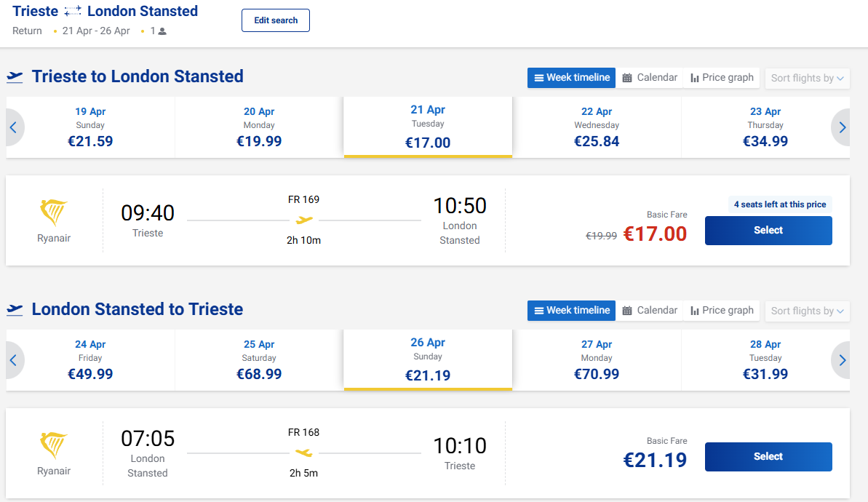
Task: Select the €21.19 Stansted to Trieste flight
Action: [768, 457]
